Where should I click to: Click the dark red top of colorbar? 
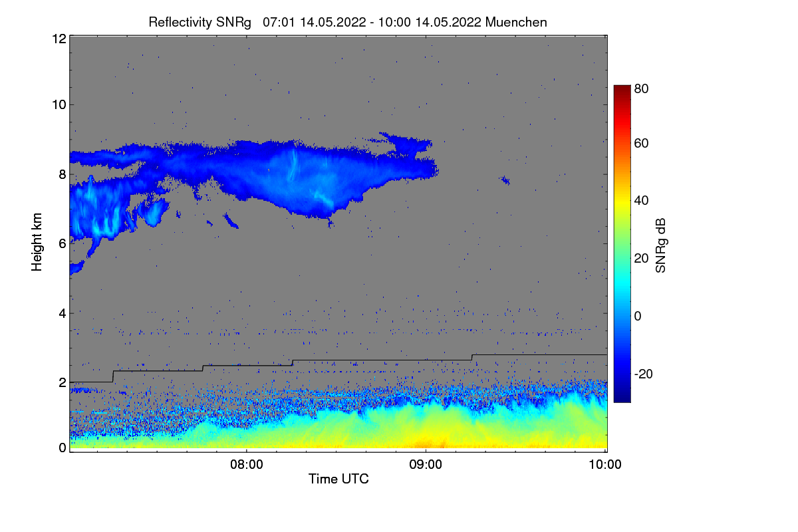(x=621, y=89)
